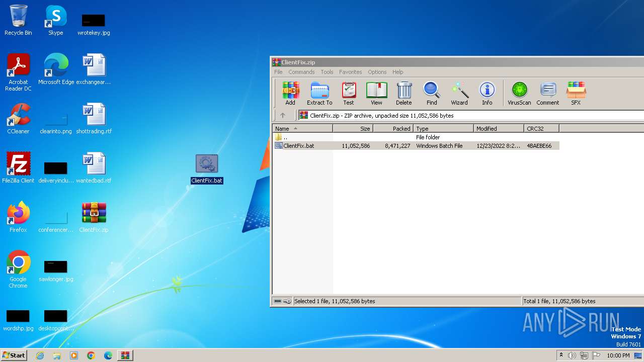Open the File menu
This screenshot has width=644, height=362.
point(278,72)
